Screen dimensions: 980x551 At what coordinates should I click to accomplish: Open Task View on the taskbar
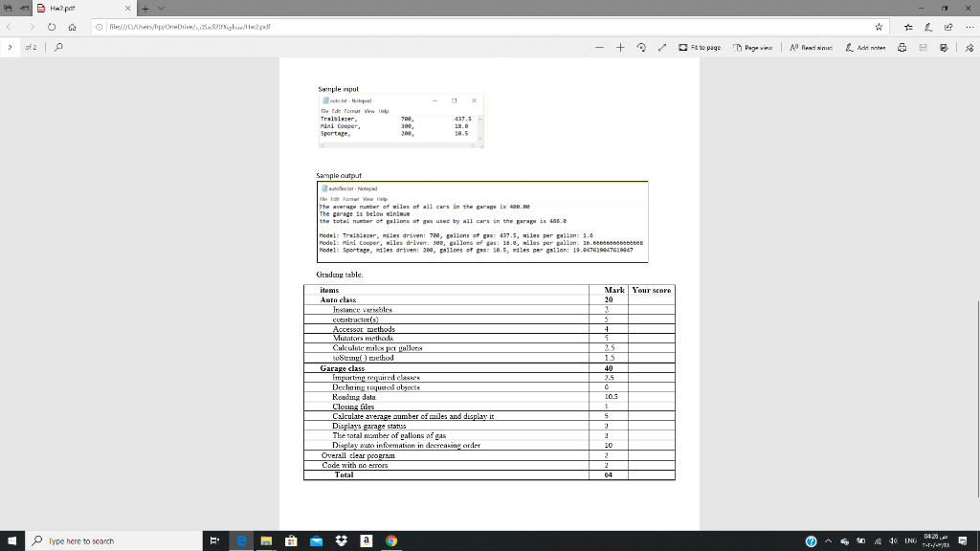tap(214, 541)
